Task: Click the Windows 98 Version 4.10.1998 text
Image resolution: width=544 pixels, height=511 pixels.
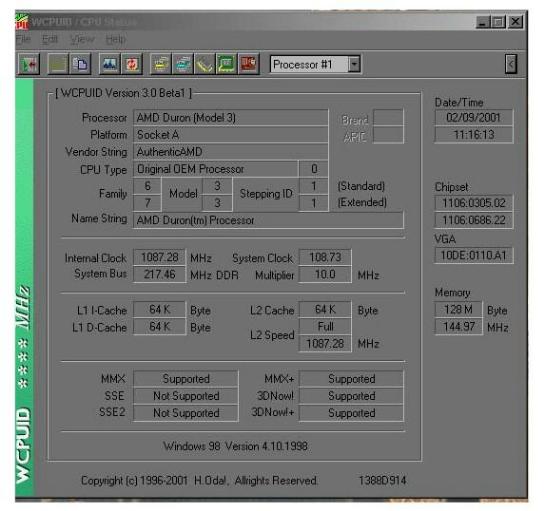Action: [x=236, y=446]
